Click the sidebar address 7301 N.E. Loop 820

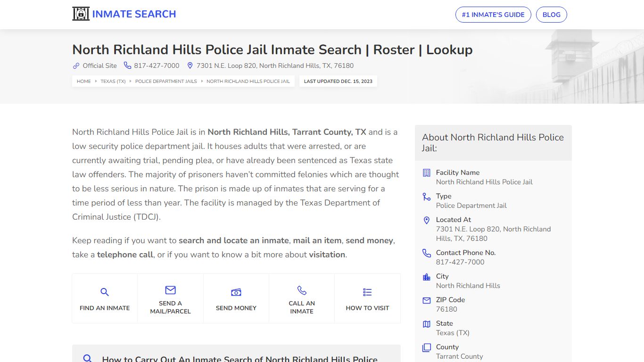(494, 234)
